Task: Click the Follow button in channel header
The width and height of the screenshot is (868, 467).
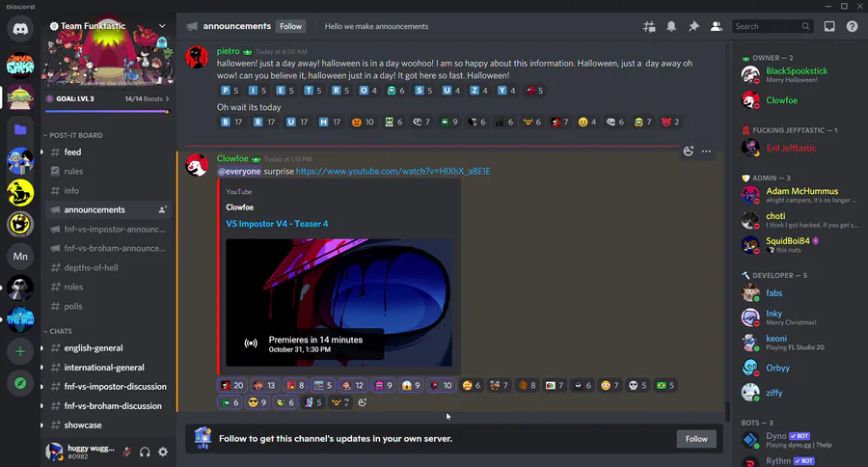Action: point(290,27)
